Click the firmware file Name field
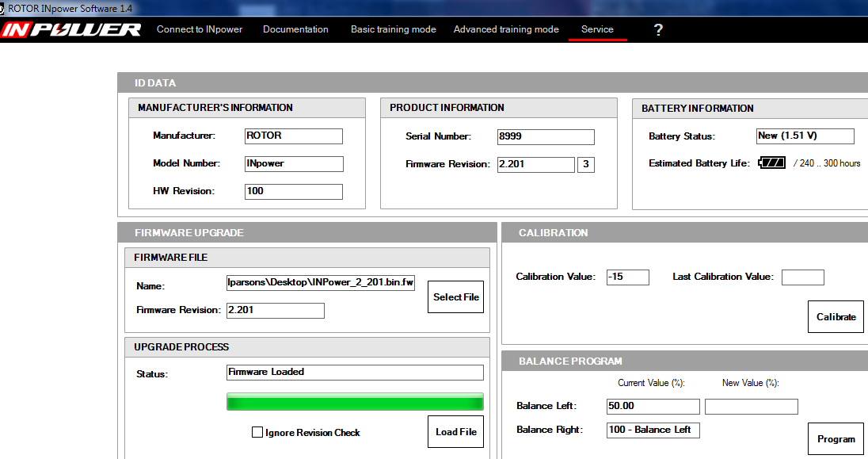The height and width of the screenshot is (459, 868). coord(319,282)
